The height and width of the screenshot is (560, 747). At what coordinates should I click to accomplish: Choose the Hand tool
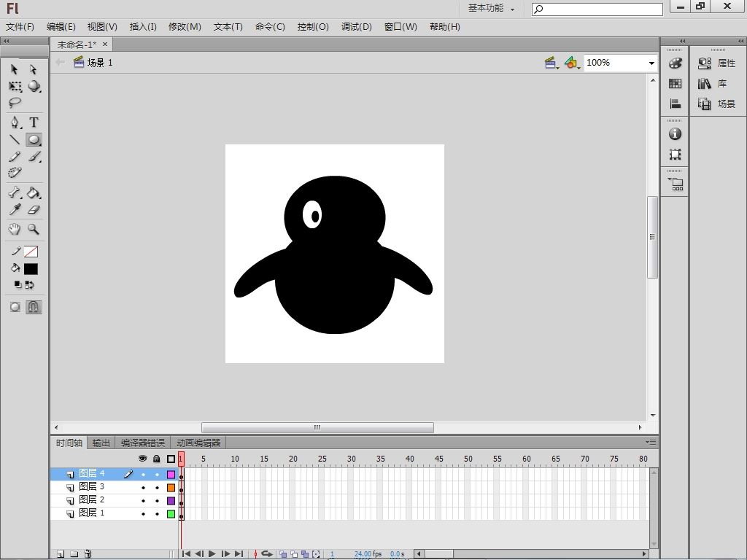15,229
